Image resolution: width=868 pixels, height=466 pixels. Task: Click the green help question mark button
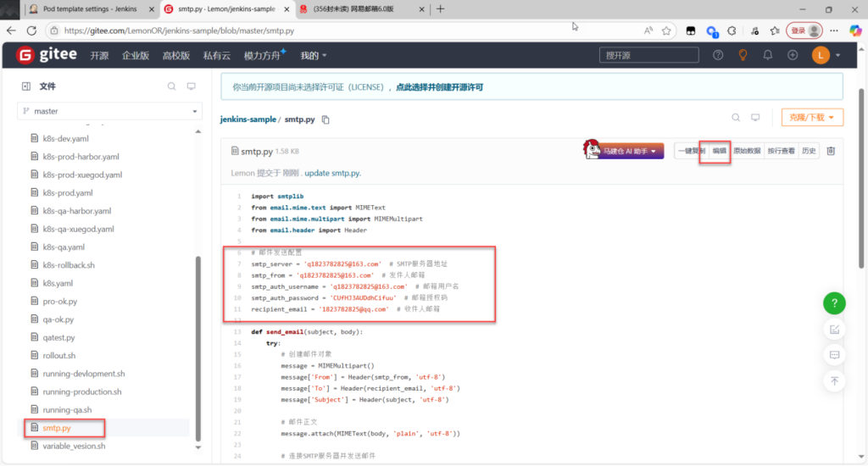click(x=834, y=303)
